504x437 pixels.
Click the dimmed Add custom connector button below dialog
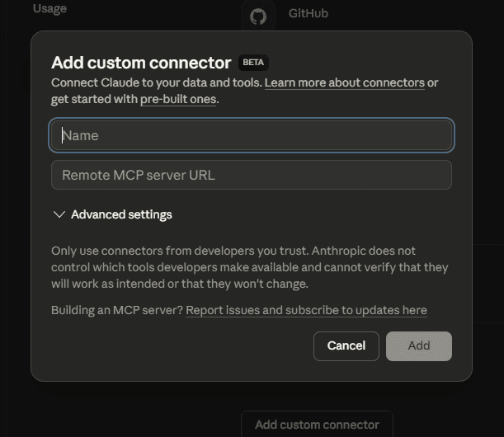pos(317,425)
